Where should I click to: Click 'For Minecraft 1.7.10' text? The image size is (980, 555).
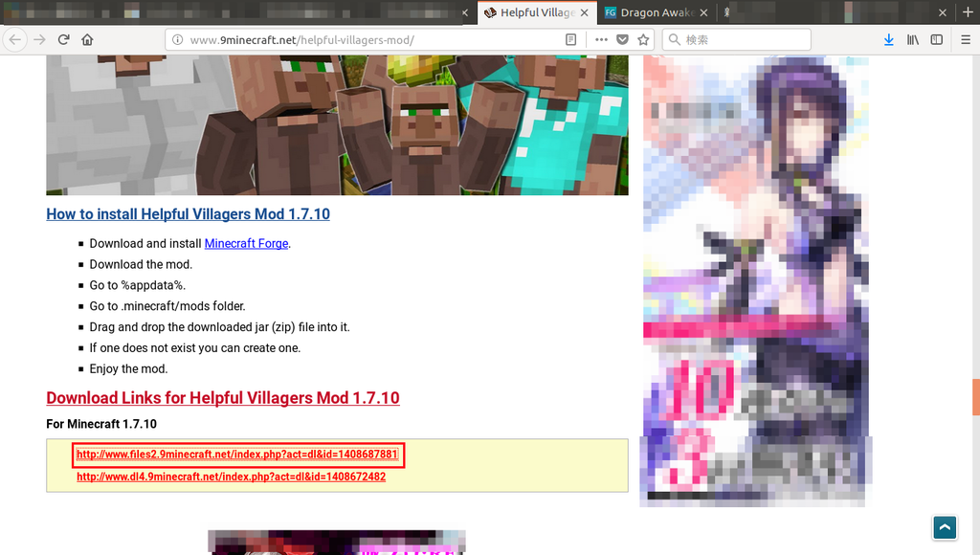[x=101, y=424]
